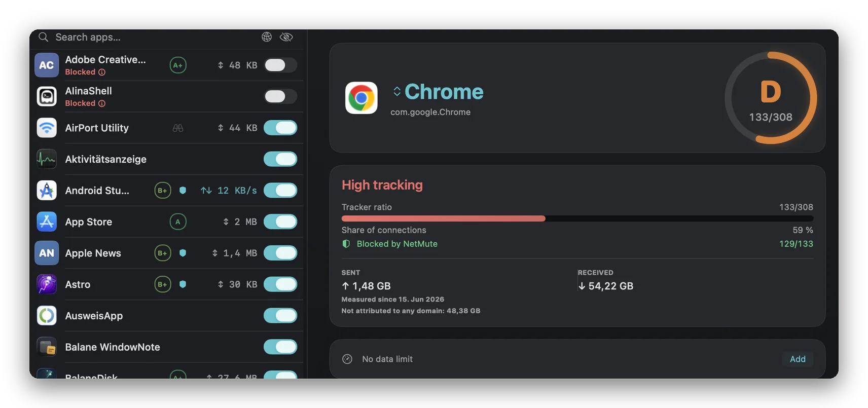The image size is (868, 408).
Task: Open the Blocked by NetMute link
Action: point(397,244)
